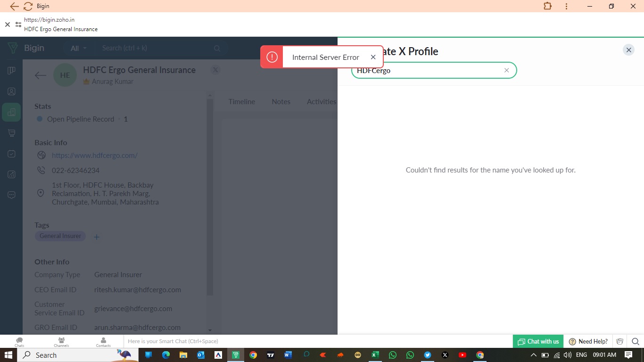
Task: Open the All search filter dropdown
Action: [78, 48]
